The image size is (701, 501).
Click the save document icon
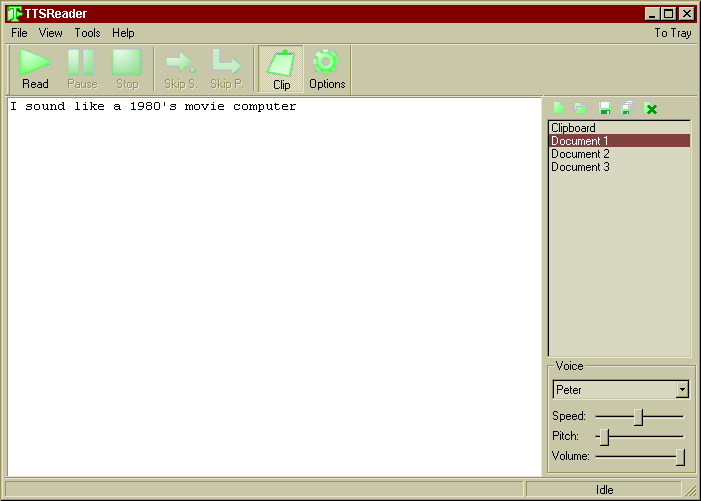[x=604, y=108]
